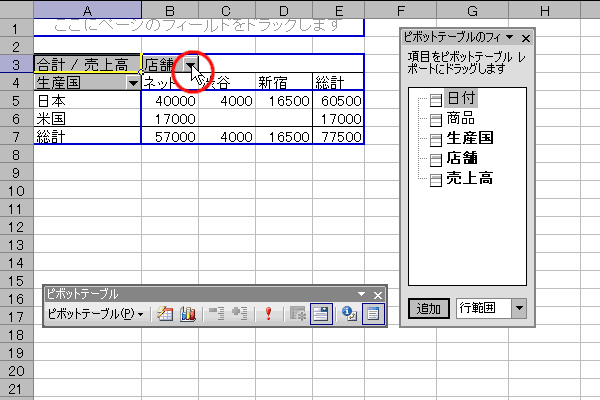600x400 pixels.
Task: Select 売上高 in the field list
Action: pos(470,178)
